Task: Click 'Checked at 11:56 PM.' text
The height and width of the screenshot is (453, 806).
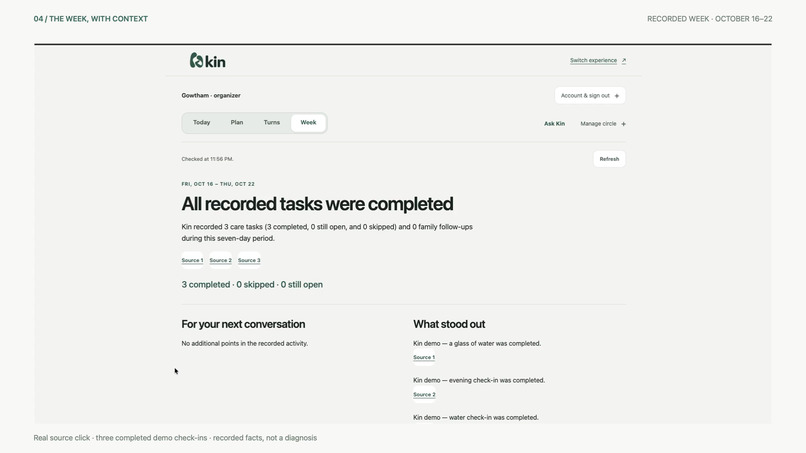Action: pos(207,159)
